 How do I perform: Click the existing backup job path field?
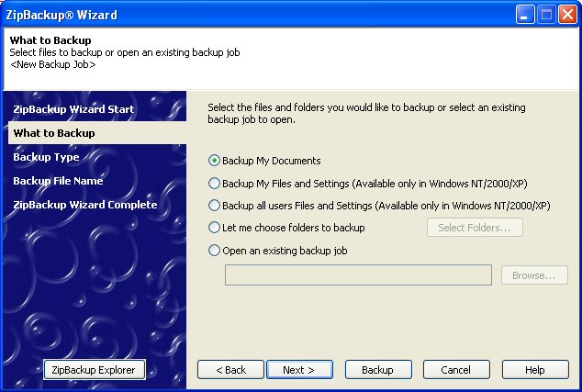tap(358, 275)
